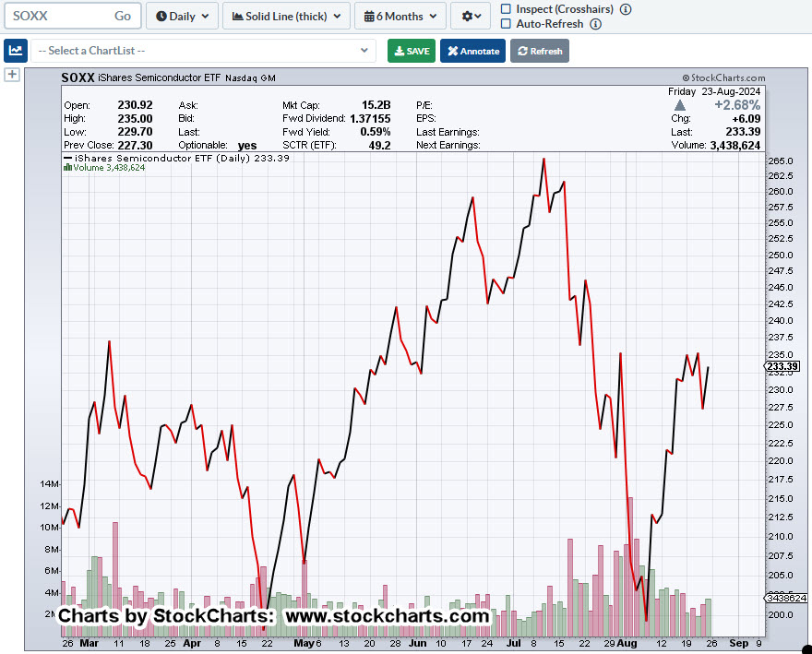
Task: Open the gear settings menu
Action: click(470, 16)
